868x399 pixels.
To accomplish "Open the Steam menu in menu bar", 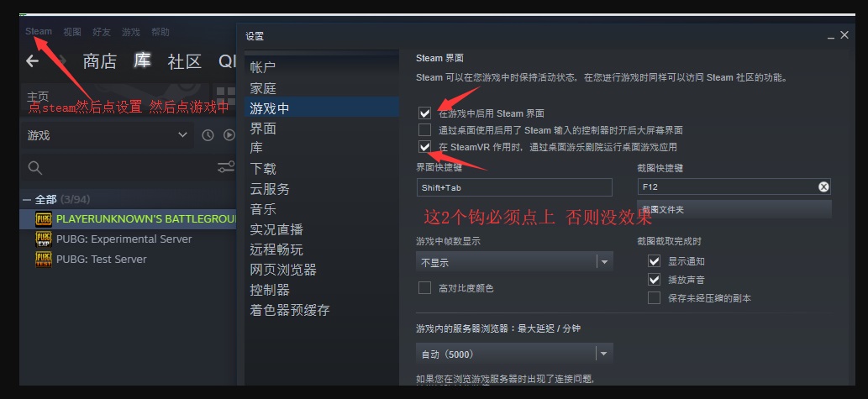I will click(x=38, y=32).
